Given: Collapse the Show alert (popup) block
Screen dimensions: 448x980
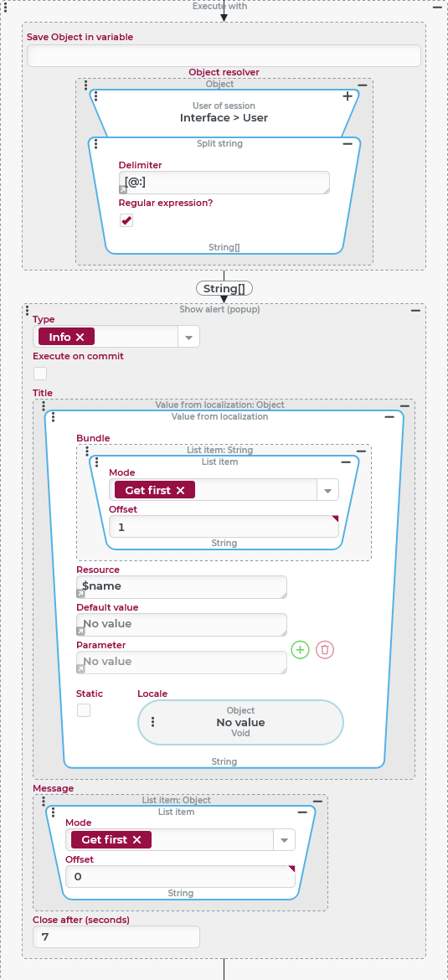Looking at the screenshot, I should pos(415,310).
